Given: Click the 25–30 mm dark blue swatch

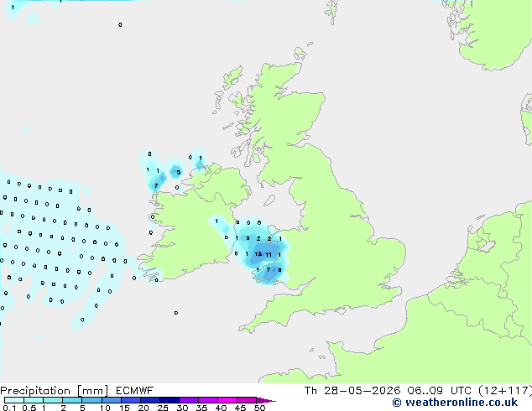Looking at the screenshot, I should tap(169, 400).
